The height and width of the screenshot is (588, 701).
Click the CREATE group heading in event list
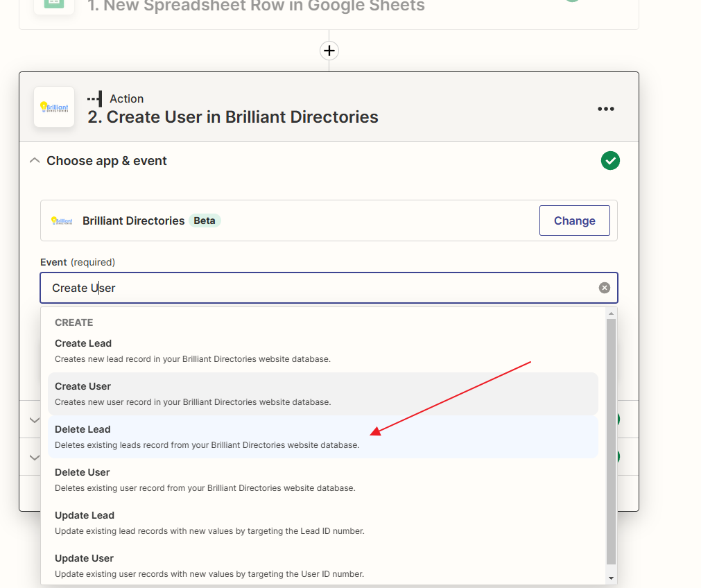tap(73, 322)
